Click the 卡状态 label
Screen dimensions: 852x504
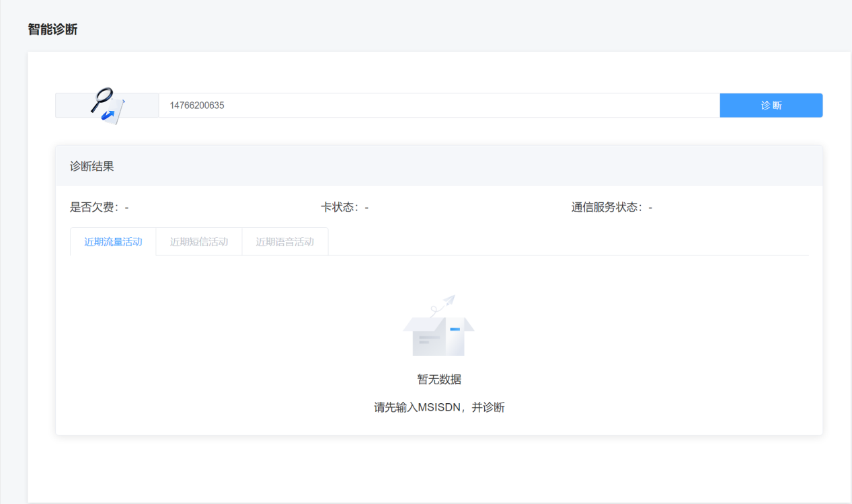340,208
